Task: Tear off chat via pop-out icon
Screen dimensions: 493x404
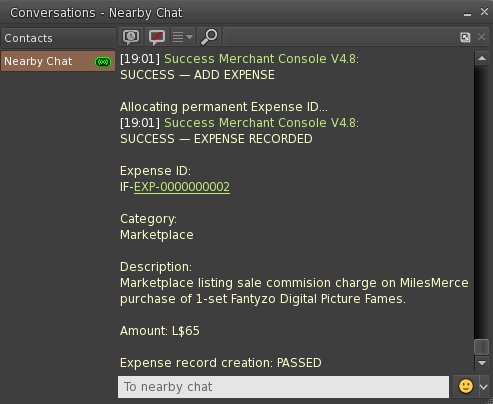Action: 465,37
